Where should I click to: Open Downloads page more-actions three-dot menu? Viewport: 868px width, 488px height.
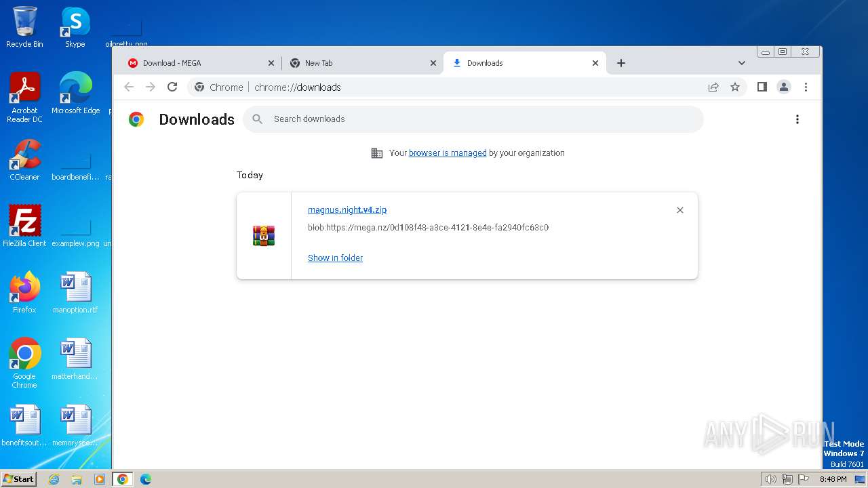click(797, 119)
